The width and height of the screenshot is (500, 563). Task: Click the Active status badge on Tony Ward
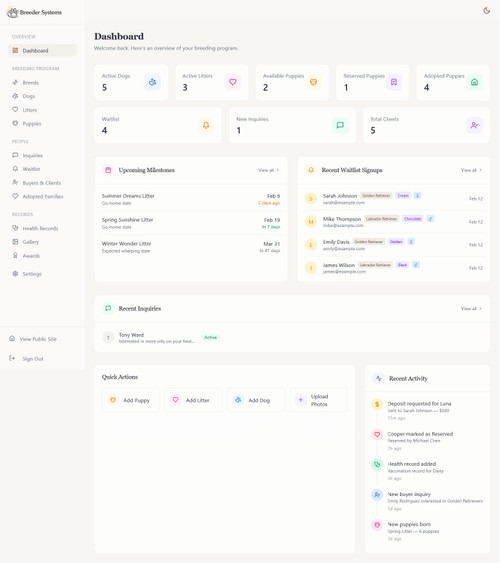[210, 337]
